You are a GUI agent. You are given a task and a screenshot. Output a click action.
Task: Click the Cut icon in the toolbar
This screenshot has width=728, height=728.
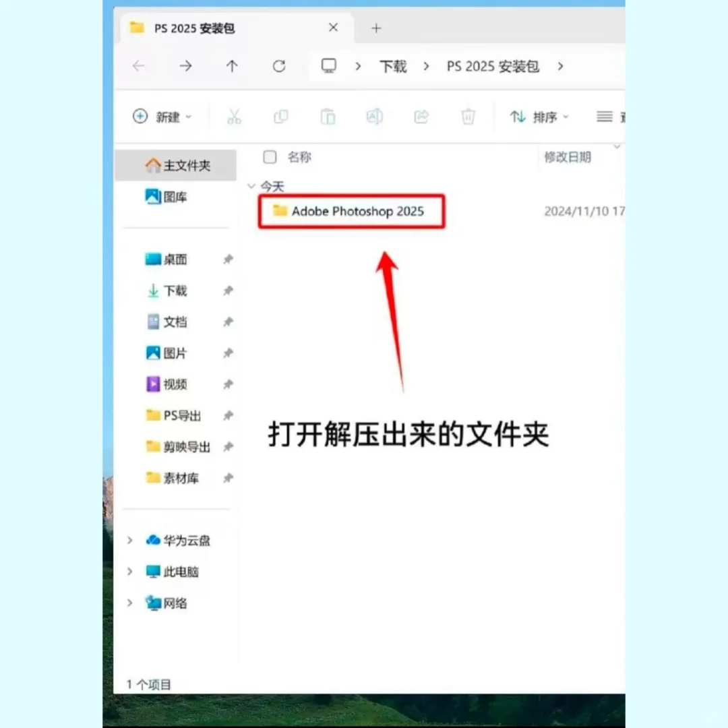pos(234,117)
